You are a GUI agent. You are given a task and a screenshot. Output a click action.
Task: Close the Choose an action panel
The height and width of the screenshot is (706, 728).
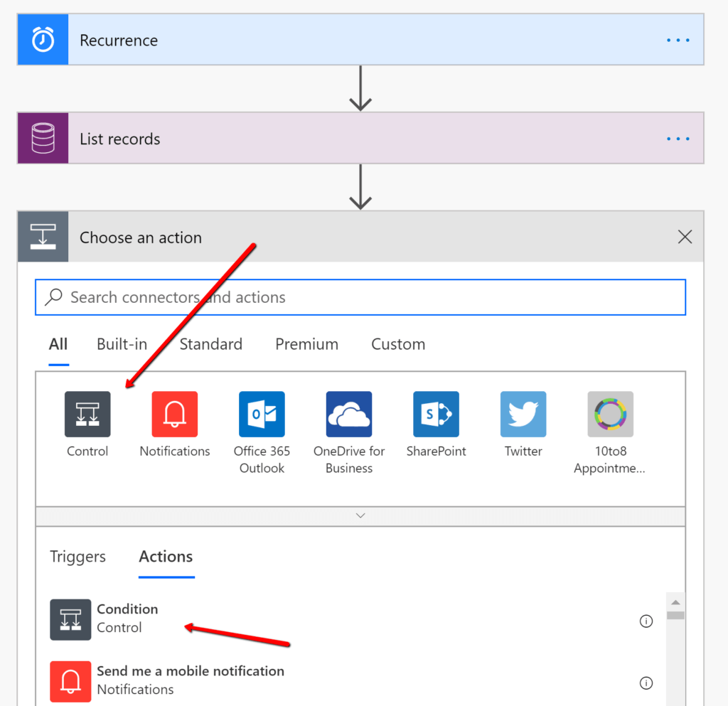685,237
